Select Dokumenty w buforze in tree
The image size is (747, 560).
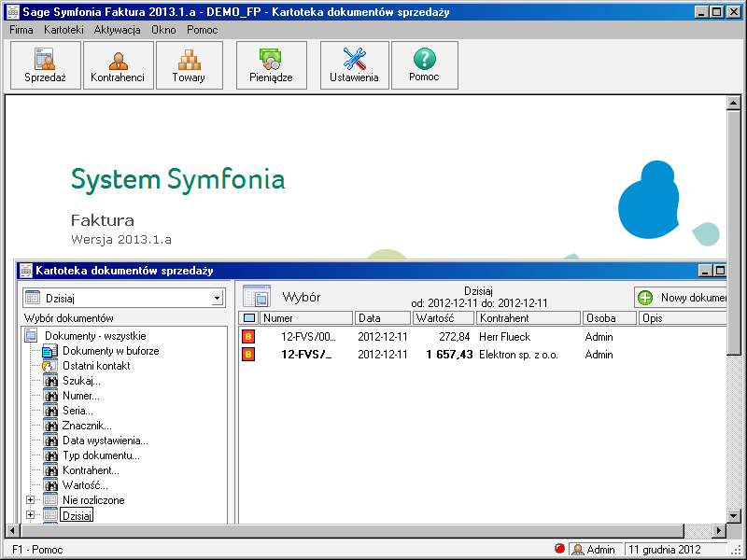(x=111, y=351)
